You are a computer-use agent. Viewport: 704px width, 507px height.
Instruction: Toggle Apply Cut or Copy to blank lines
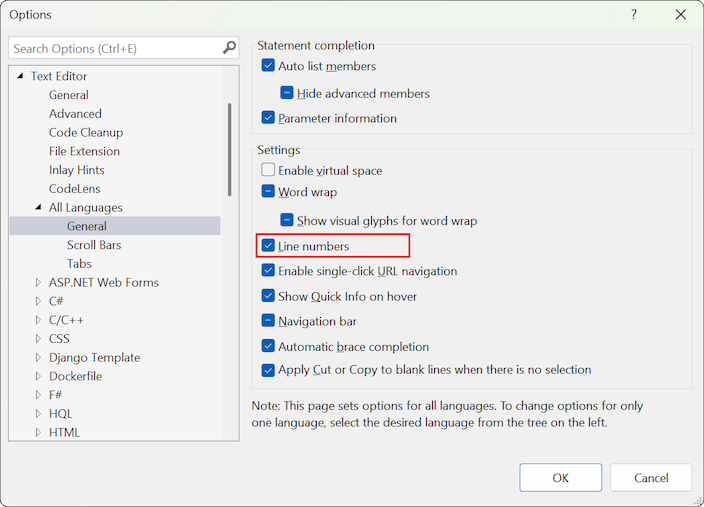pos(268,370)
